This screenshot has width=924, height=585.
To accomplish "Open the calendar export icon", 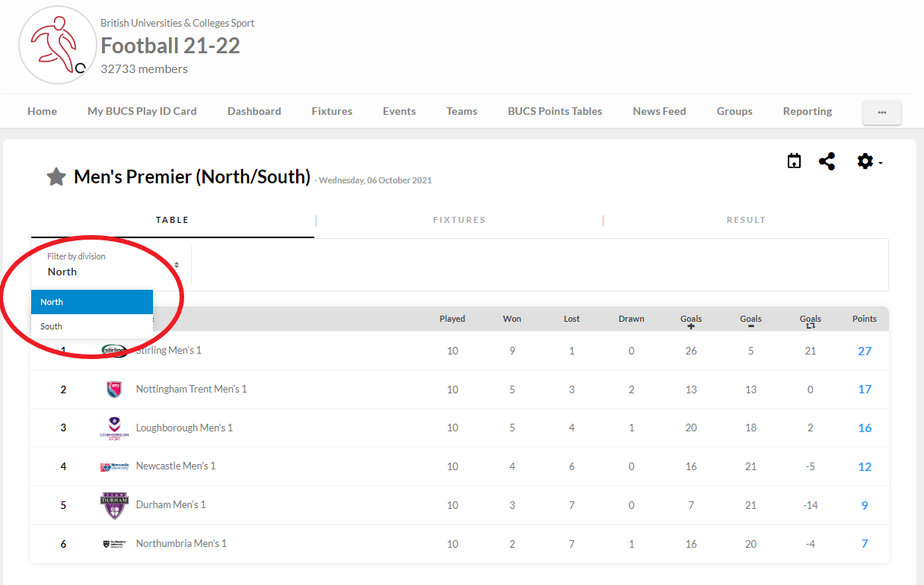I will (794, 161).
